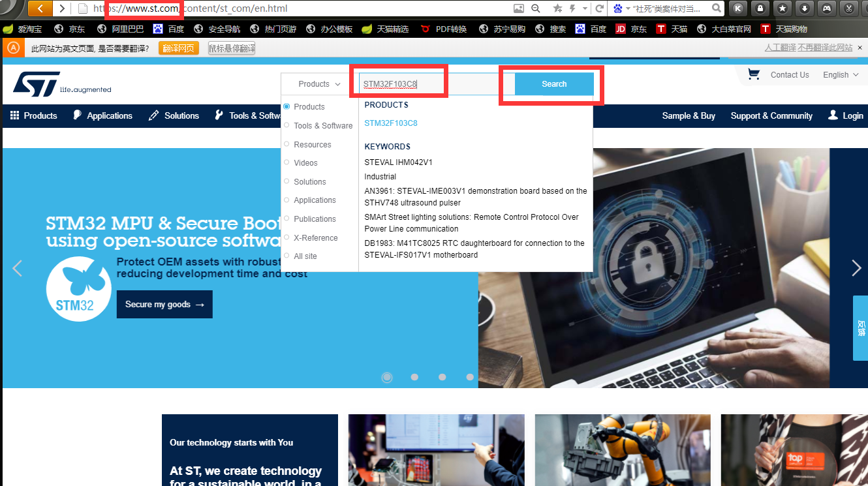
Task: Open the robotic arm card thumbnail
Action: point(623,450)
